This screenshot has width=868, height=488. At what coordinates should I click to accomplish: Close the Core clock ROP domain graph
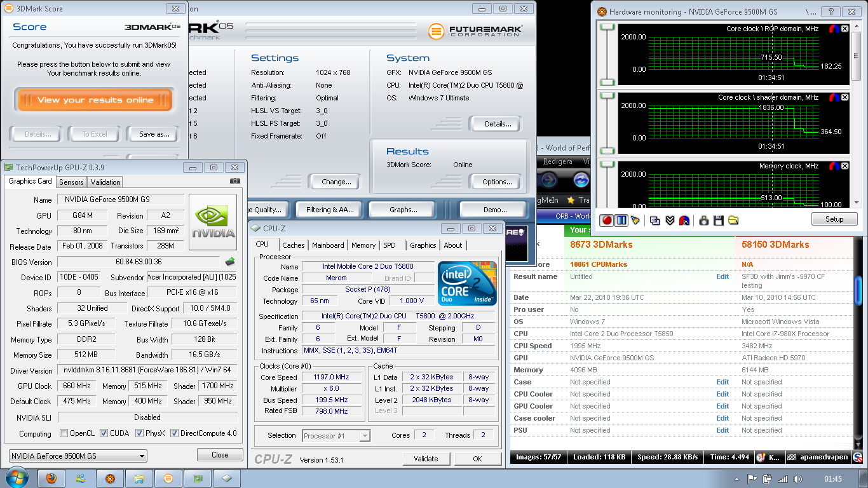(844, 29)
